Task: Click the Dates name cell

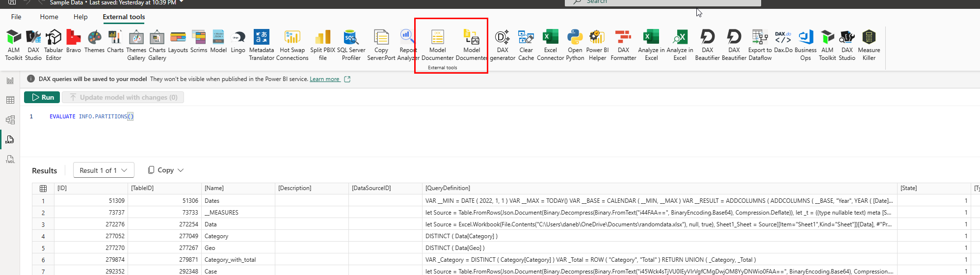Action: (238, 200)
